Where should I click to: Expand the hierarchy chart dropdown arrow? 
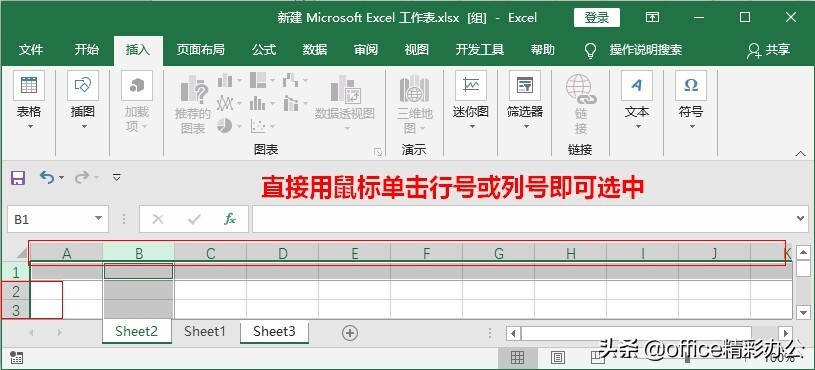(272, 81)
